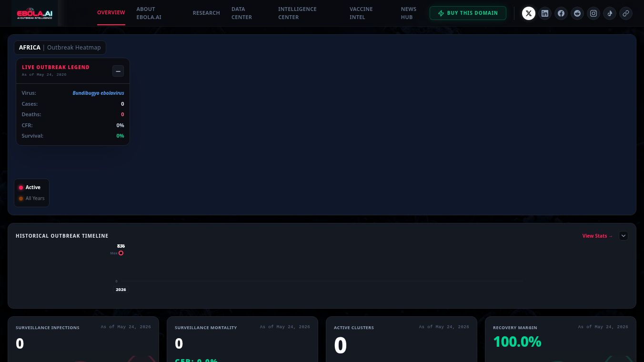The height and width of the screenshot is (362, 644).
Task: Click the Surveillance Mortality card title
Action: coord(206,328)
